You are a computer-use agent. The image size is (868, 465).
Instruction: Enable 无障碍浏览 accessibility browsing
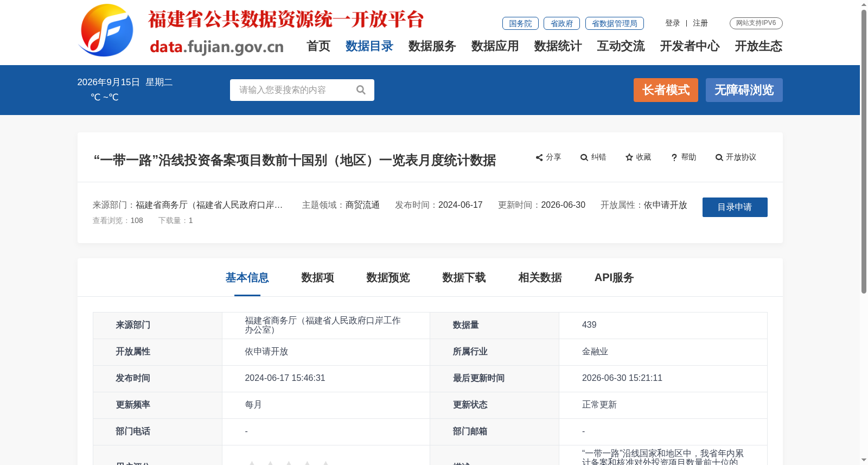coord(744,90)
